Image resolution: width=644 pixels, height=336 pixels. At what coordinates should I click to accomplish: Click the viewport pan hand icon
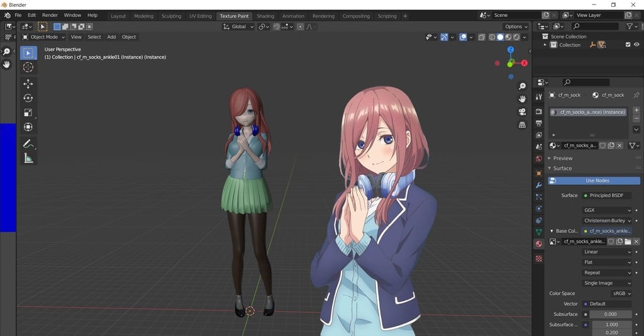pos(522,99)
